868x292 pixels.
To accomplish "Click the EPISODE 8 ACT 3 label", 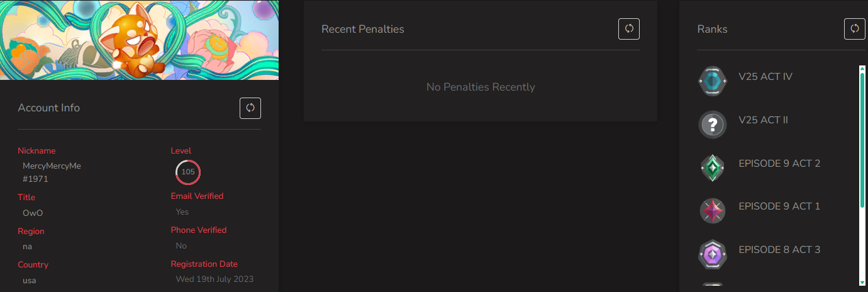I will coord(779,250).
